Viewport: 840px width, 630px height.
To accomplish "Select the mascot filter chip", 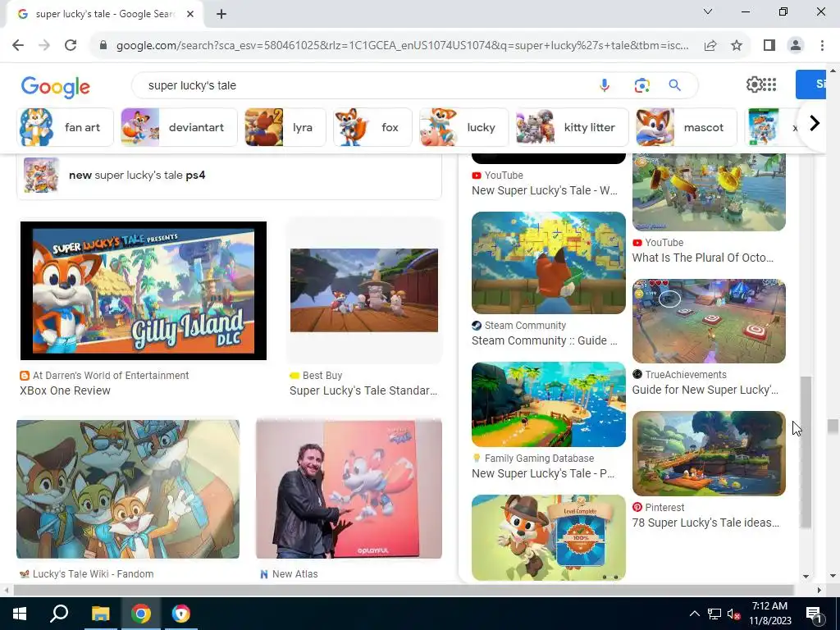I will coord(687,127).
